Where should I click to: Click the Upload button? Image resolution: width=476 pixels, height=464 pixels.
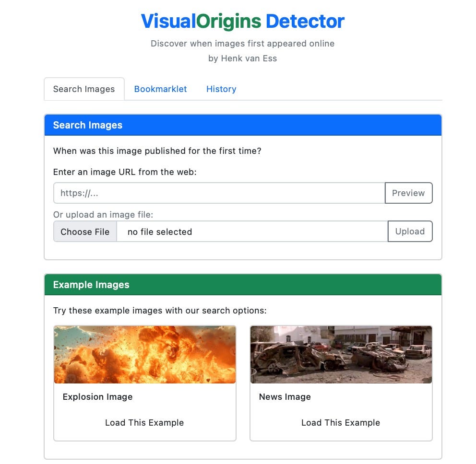[410, 232]
